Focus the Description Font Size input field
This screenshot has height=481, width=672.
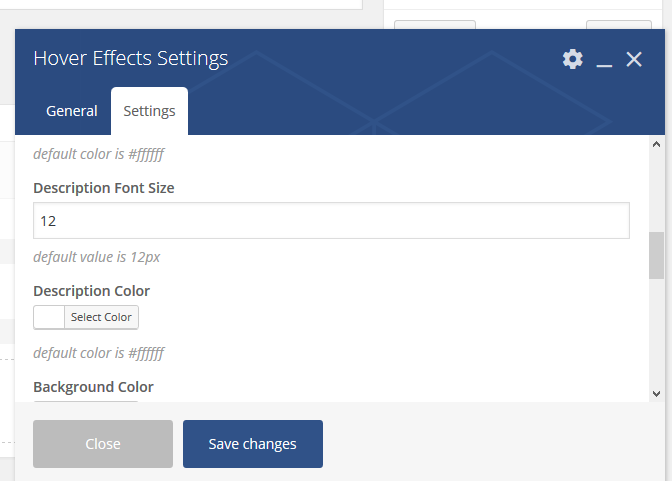pyautogui.click(x=331, y=221)
